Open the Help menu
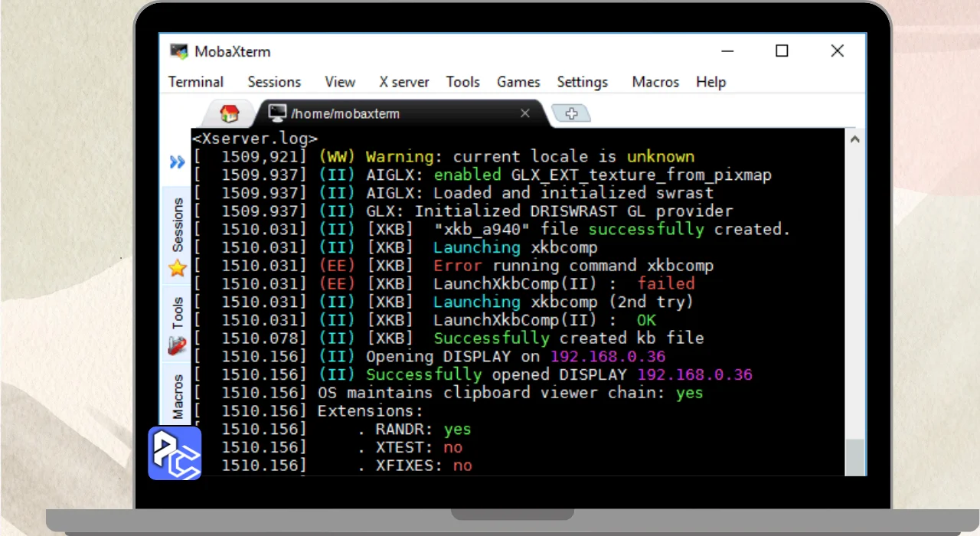 click(710, 82)
